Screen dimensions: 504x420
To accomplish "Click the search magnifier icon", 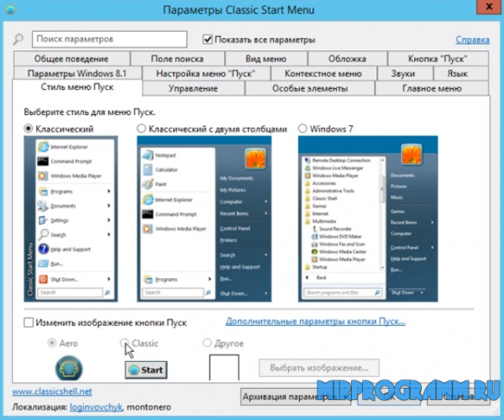I will click(x=18, y=39).
